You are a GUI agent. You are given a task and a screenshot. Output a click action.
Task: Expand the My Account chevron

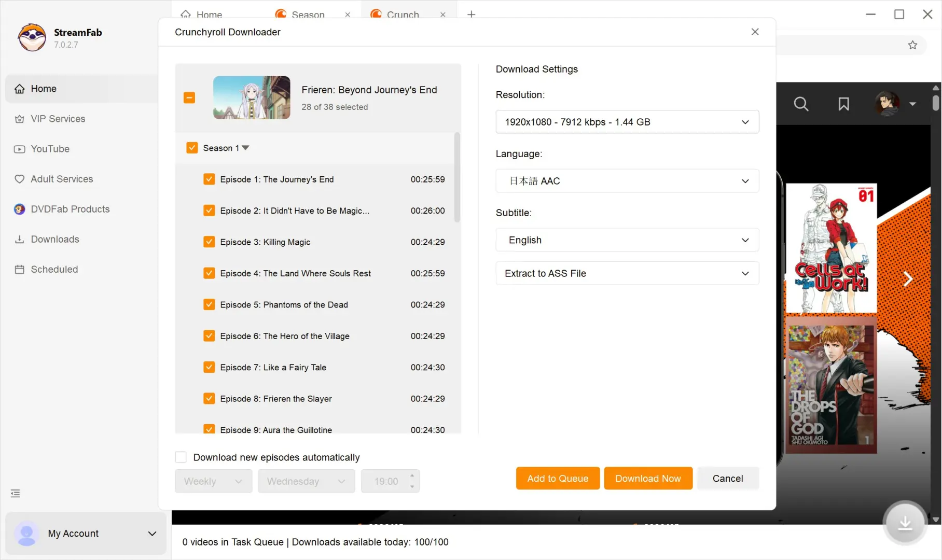(x=152, y=534)
